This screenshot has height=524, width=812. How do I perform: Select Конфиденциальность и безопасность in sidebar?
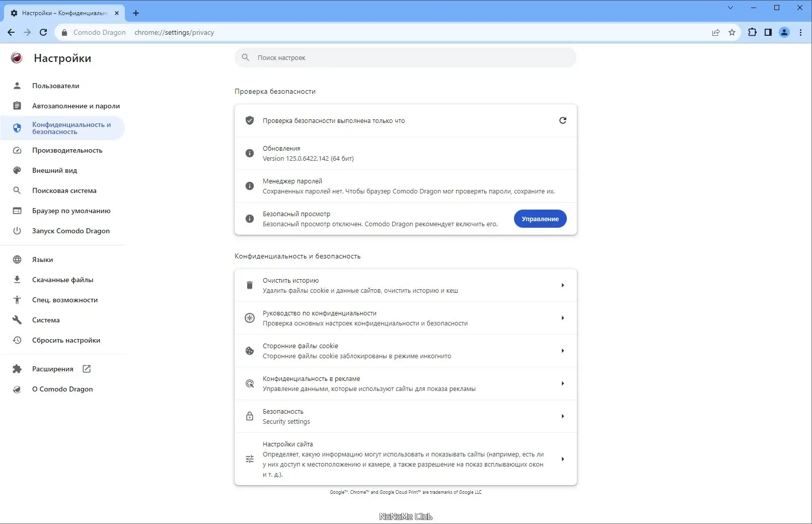[x=62, y=128]
